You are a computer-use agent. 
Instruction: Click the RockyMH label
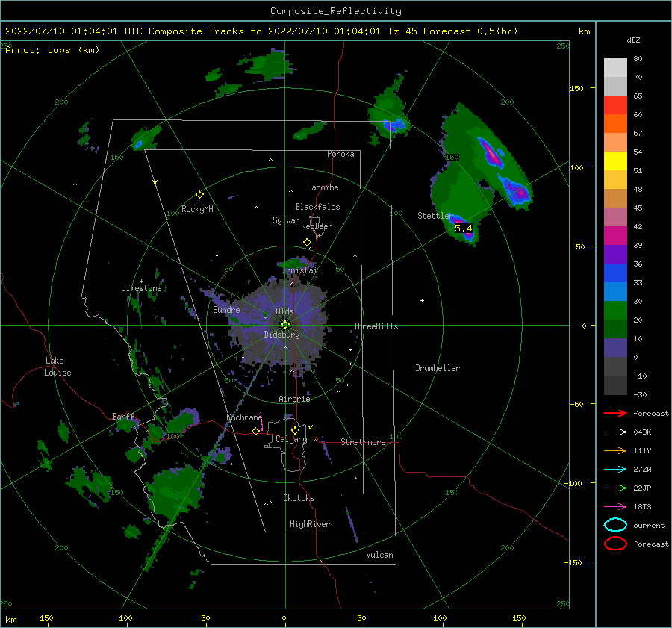197,209
